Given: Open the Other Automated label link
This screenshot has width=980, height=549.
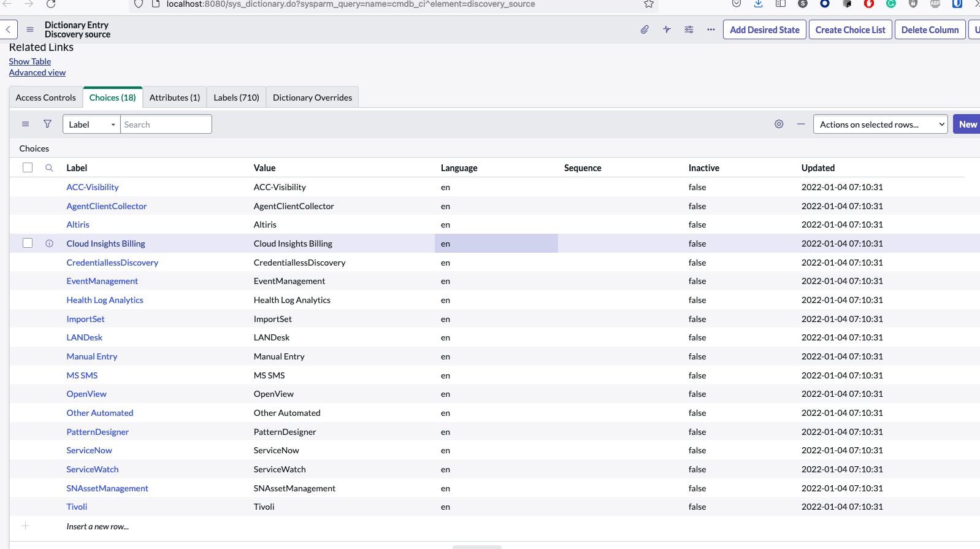Looking at the screenshot, I should [x=100, y=413].
